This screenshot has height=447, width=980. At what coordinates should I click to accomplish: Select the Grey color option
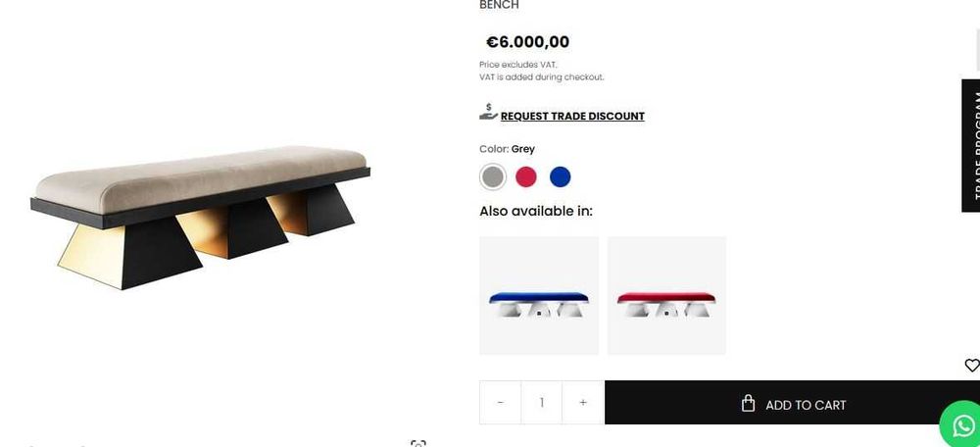(x=493, y=176)
